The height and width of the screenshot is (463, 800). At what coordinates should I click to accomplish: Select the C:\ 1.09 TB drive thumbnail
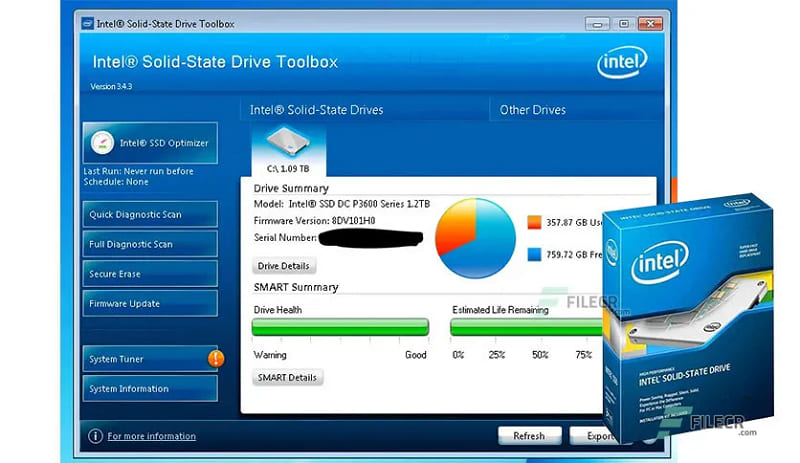click(x=288, y=150)
